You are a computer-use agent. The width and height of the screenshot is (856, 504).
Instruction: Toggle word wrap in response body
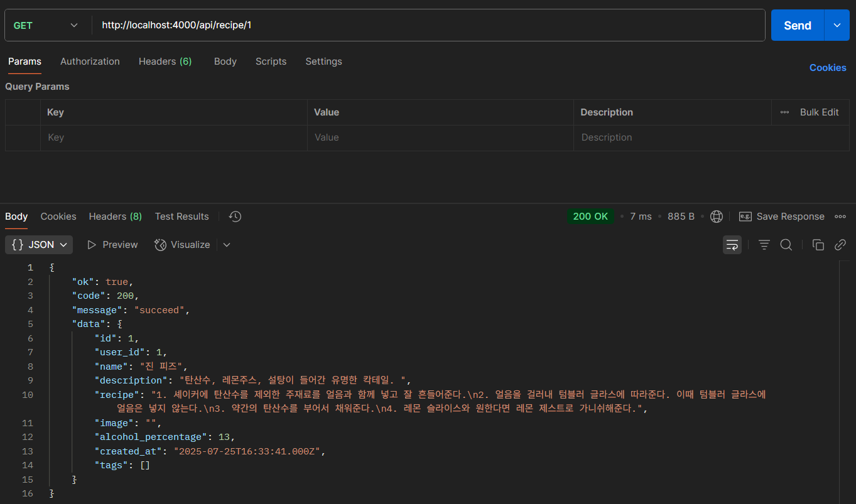click(x=732, y=245)
